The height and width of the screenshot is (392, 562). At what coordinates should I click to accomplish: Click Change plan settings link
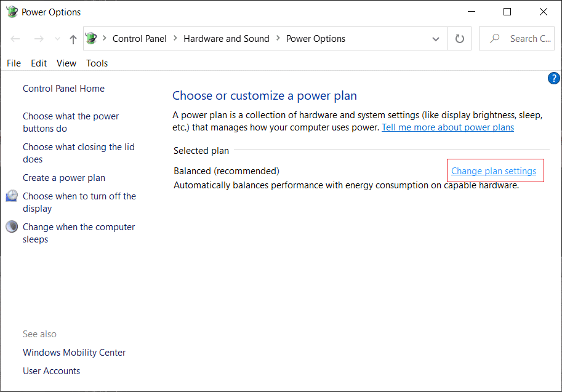(x=494, y=171)
